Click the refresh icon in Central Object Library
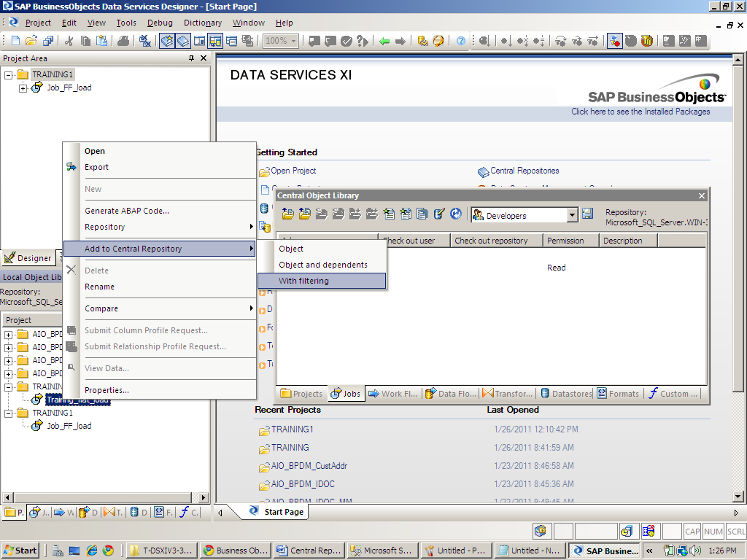Viewport: 747px width, 560px height. point(456,214)
